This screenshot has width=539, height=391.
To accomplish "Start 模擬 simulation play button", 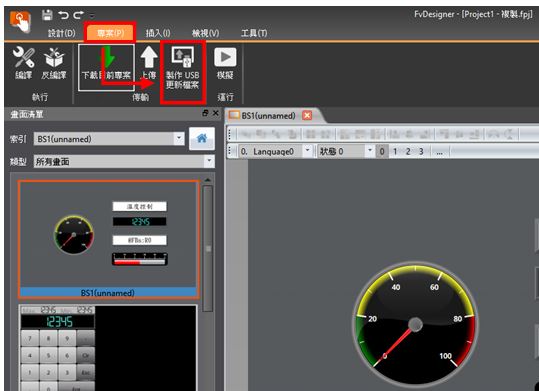I will click(x=225, y=63).
